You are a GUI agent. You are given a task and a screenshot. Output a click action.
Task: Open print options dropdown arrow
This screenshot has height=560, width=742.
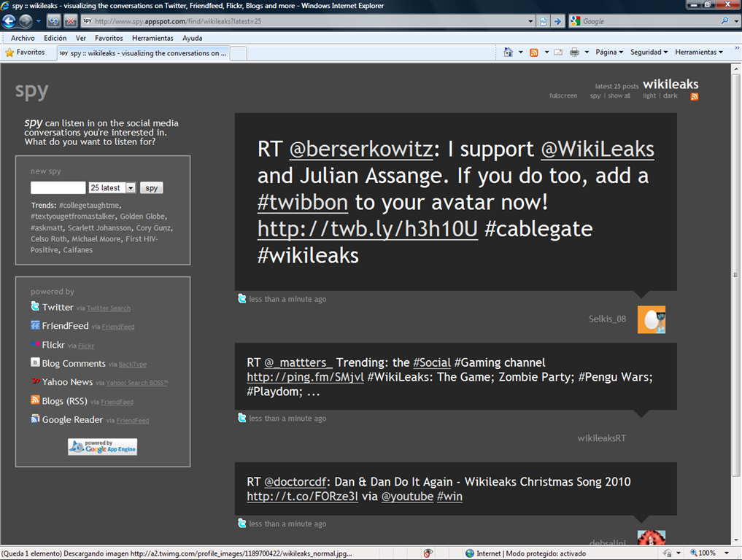587,52
